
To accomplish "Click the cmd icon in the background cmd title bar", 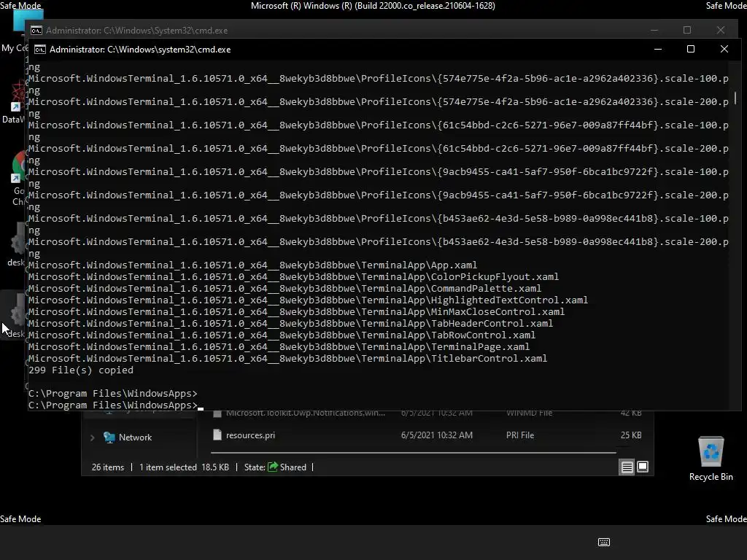I will (36, 31).
